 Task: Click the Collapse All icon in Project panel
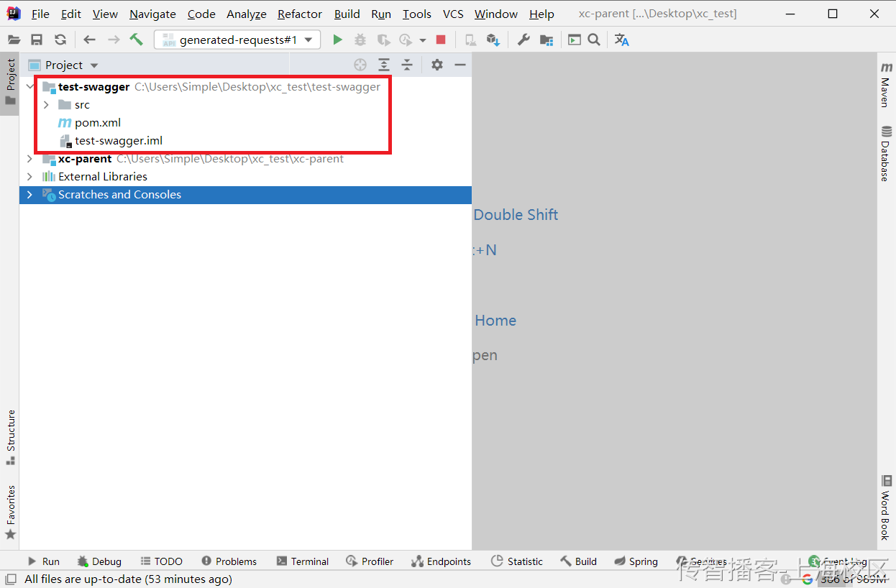(407, 65)
